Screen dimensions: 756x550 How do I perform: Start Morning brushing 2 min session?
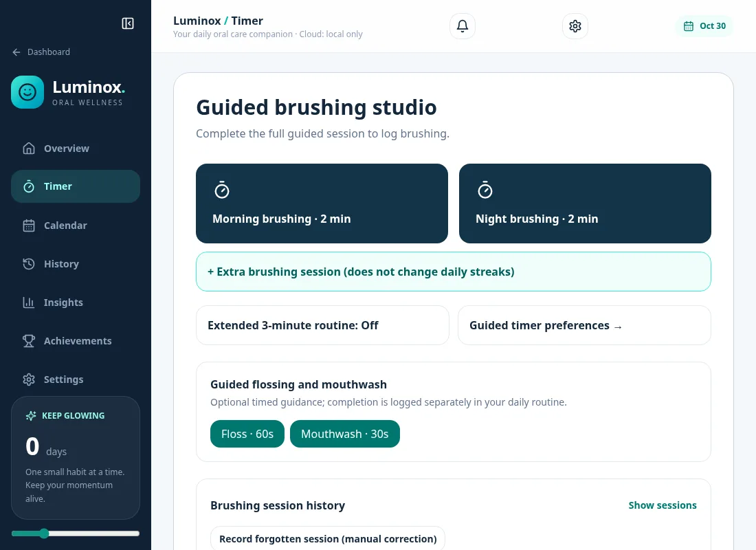(322, 203)
